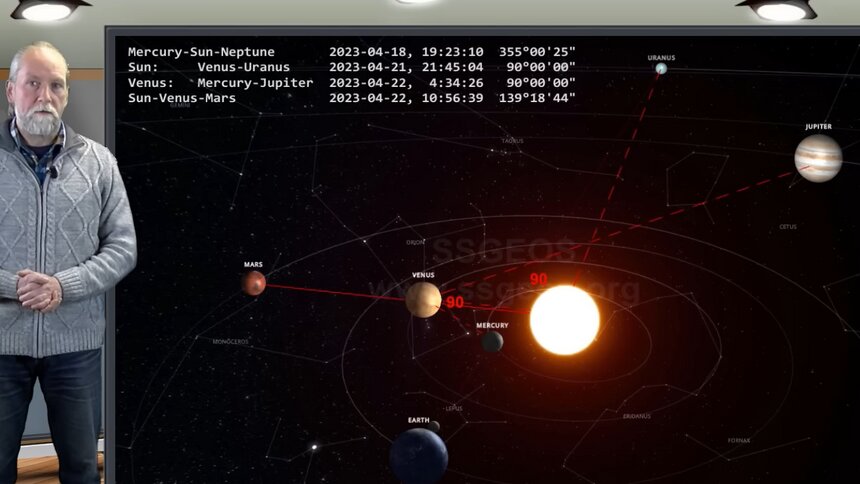
Task: Click the ERIDANUS constellation label
Action: (637, 417)
